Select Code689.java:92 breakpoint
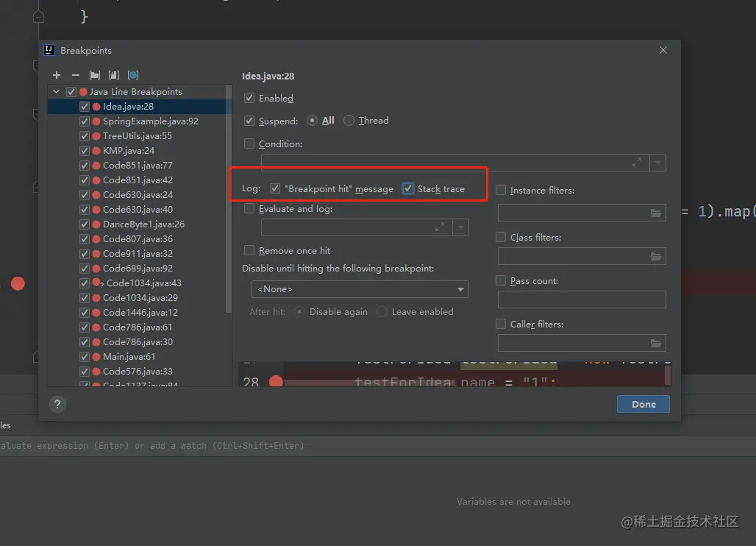Image resolution: width=756 pixels, height=546 pixels. (x=138, y=269)
